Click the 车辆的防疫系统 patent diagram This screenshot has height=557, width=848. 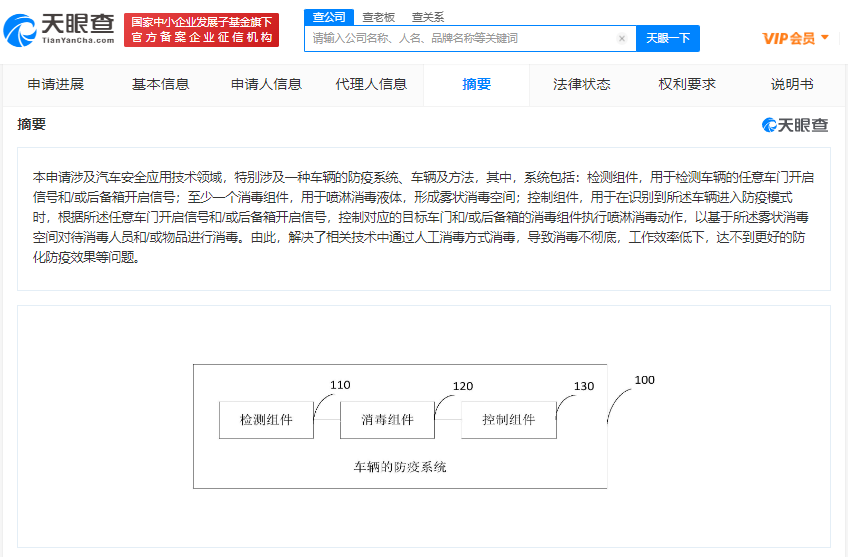click(425, 426)
